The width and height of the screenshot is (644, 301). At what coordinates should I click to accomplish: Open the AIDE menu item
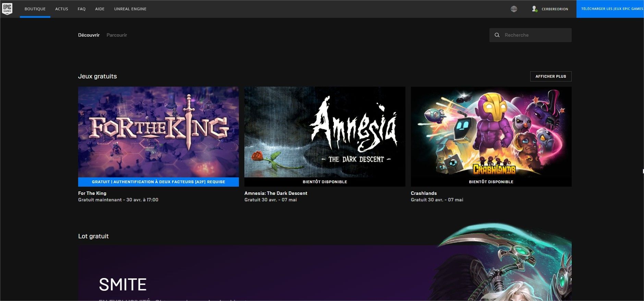pos(100,9)
